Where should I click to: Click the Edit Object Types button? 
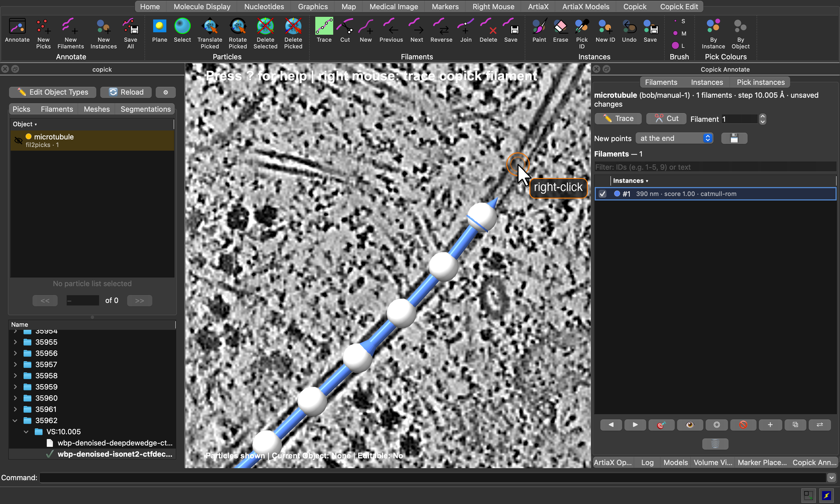pos(53,92)
